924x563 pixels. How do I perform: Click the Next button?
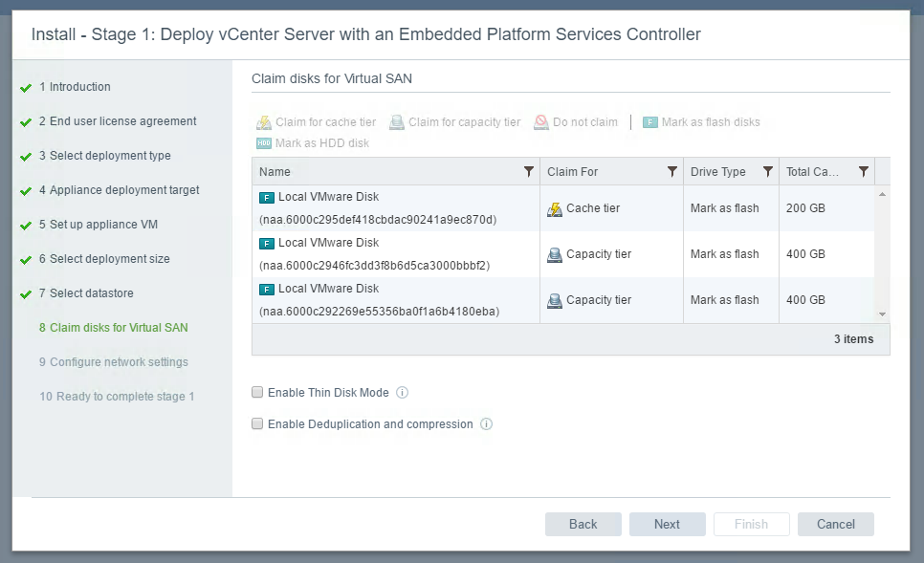667,524
